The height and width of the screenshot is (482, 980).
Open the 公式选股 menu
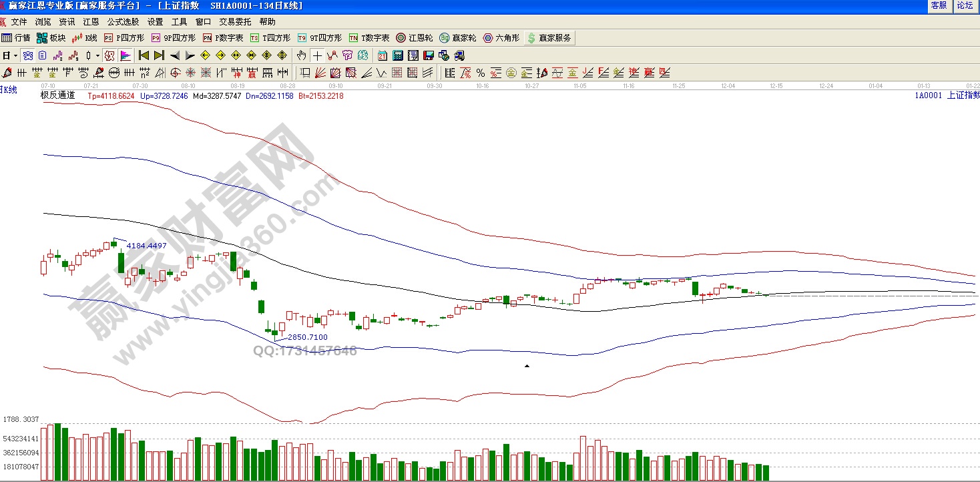[x=123, y=22]
